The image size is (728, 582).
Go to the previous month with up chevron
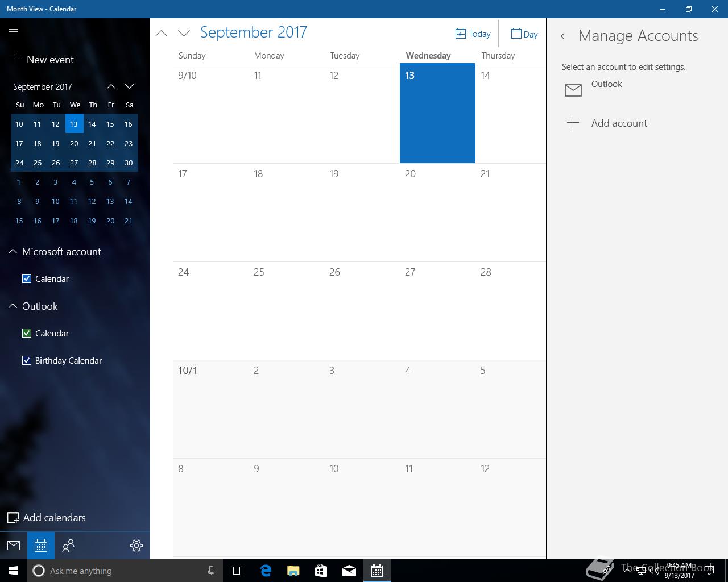(162, 33)
